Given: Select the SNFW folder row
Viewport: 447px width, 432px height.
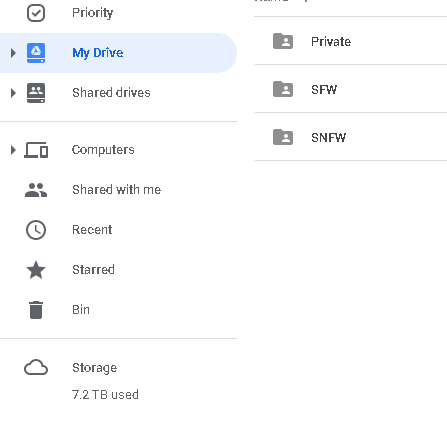Looking at the screenshot, I should point(350,137).
